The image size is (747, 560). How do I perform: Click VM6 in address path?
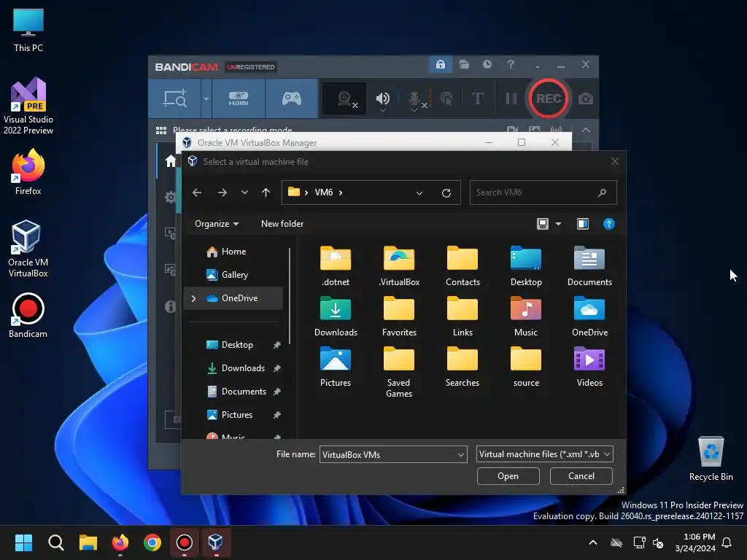click(324, 192)
